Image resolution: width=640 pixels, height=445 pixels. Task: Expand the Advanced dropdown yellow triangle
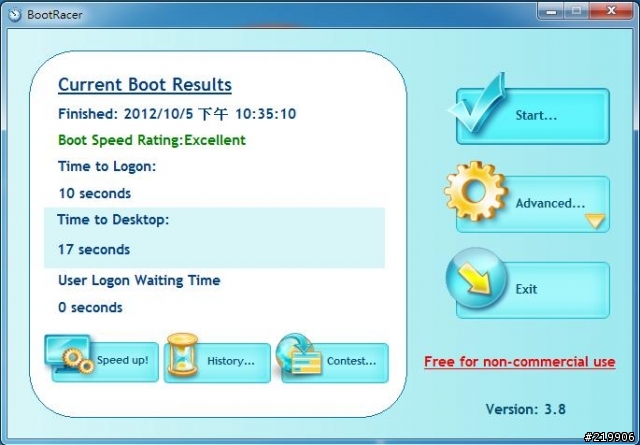tap(595, 220)
